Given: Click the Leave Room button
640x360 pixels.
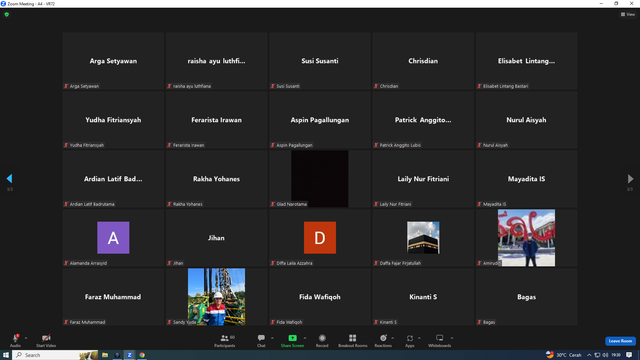Looking at the screenshot, I should [x=620, y=341].
